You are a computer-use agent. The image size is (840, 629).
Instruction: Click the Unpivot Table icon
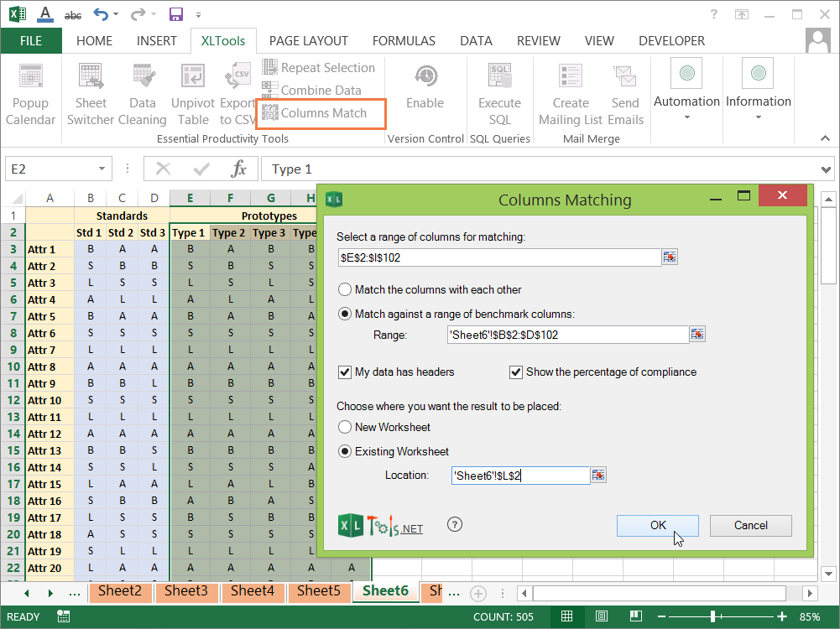pyautogui.click(x=193, y=92)
